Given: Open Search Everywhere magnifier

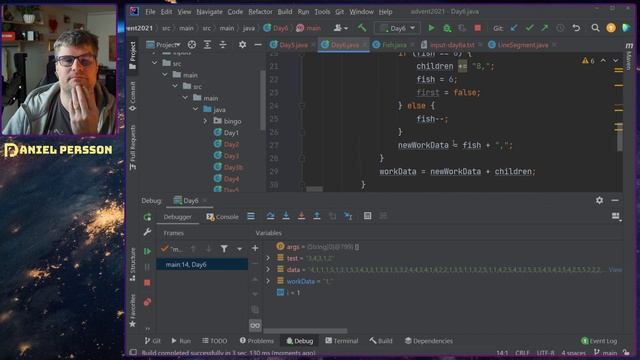Looking at the screenshot, I should point(596,28).
